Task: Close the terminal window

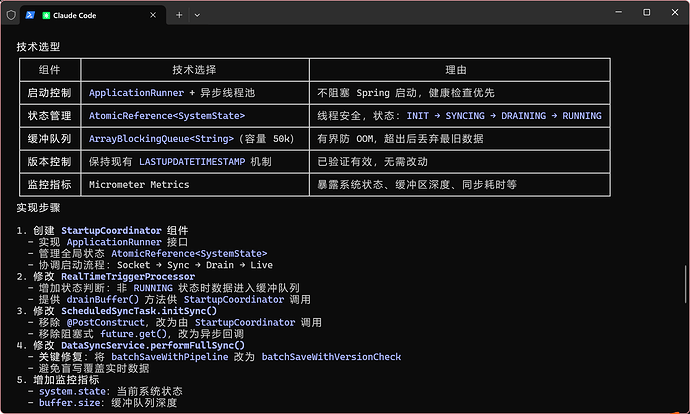Action: (x=675, y=12)
